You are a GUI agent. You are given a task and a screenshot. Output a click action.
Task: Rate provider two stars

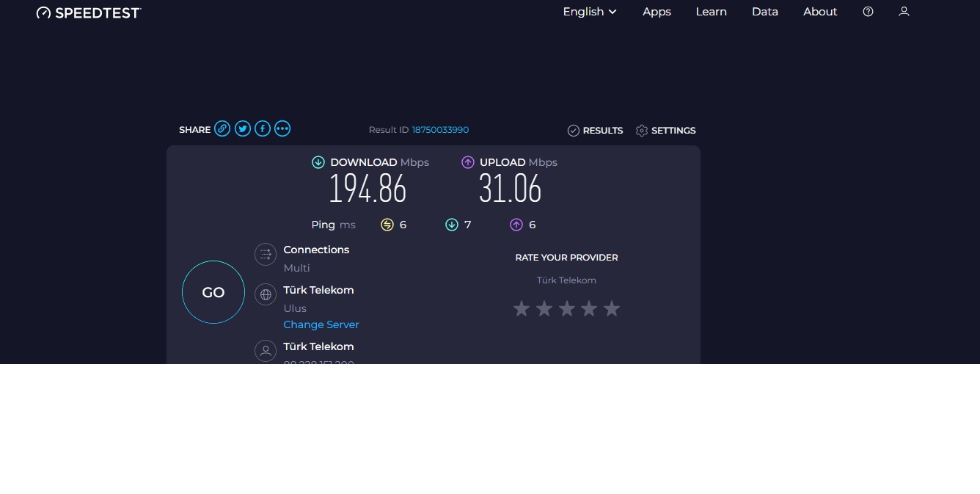point(544,308)
